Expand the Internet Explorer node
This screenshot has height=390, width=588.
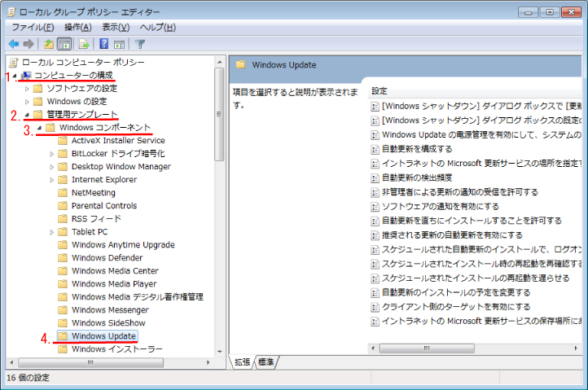coord(52,180)
